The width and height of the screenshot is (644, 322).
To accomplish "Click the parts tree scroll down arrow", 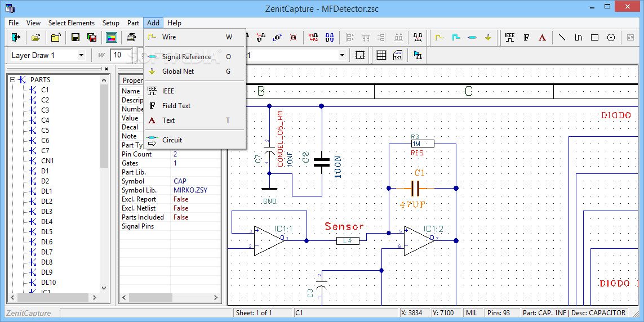I will (x=104, y=288).
